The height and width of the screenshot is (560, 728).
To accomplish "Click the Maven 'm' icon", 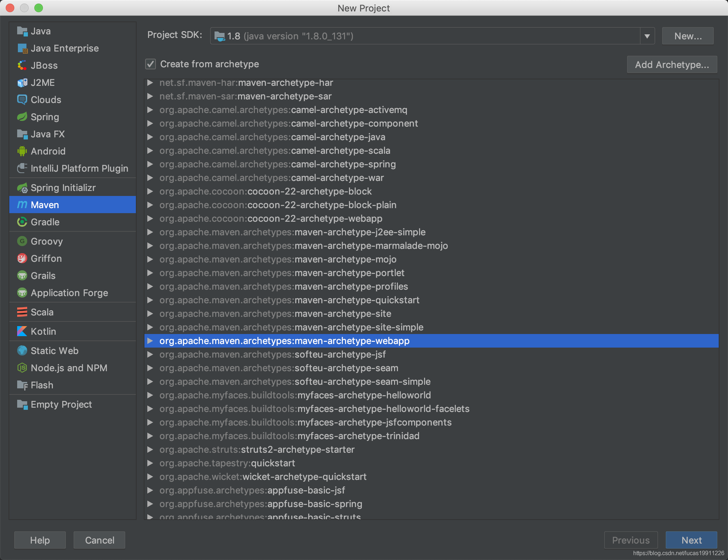I will [x=22, y=205].
